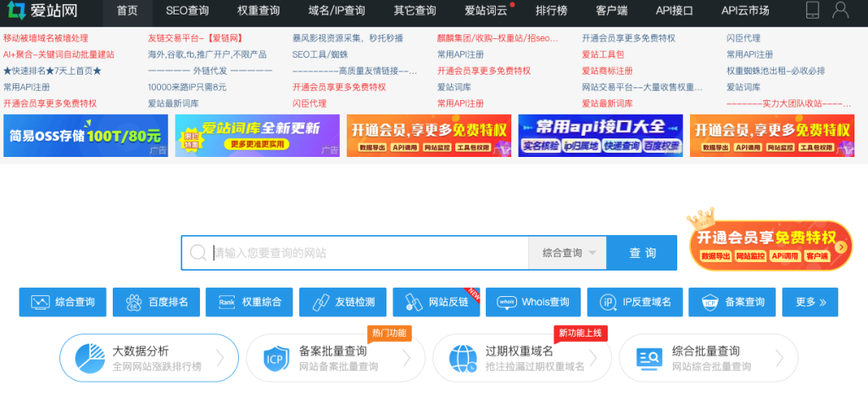Open the 客户端 navigation item
The image size is (868, 397).
pyautogui.click(x=612, y=10)
